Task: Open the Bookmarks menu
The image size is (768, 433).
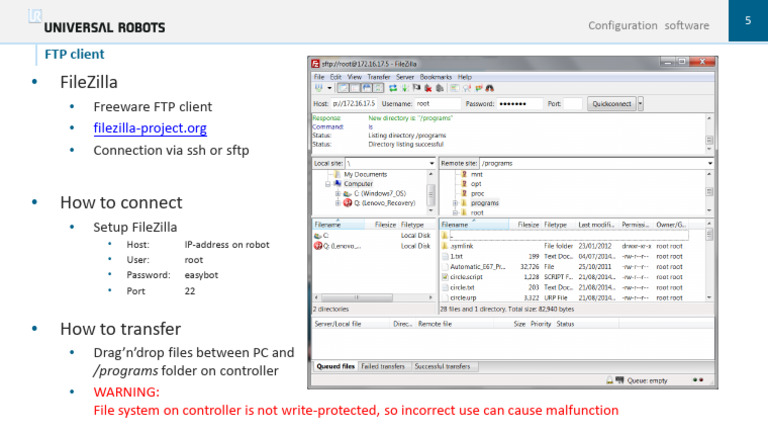Action: [435, 77]
